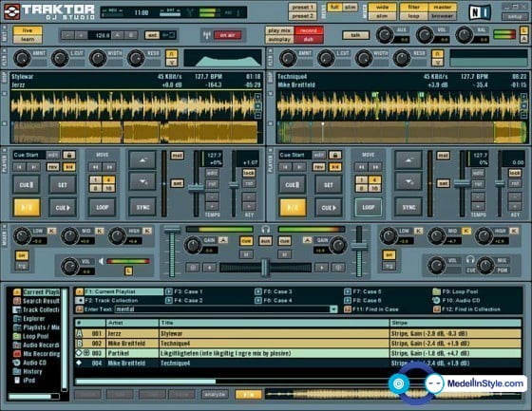532x411 pixels.
Task: Click Deck A move forward arrows
Action: click(109, 167)
